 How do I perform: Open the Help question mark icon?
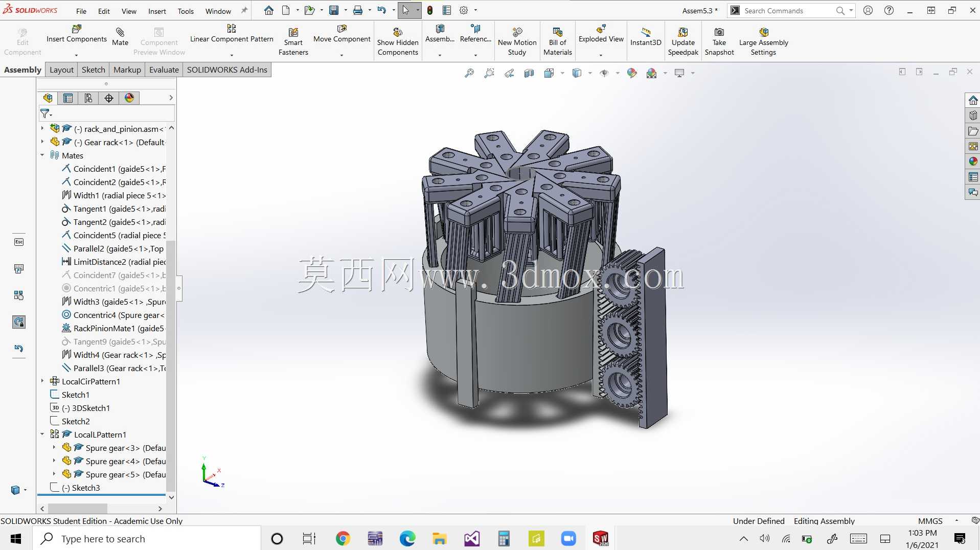coord(889,10)
